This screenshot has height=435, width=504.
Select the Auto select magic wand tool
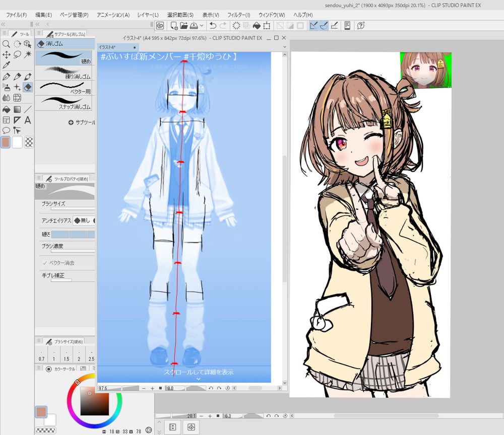coord(28,54)
